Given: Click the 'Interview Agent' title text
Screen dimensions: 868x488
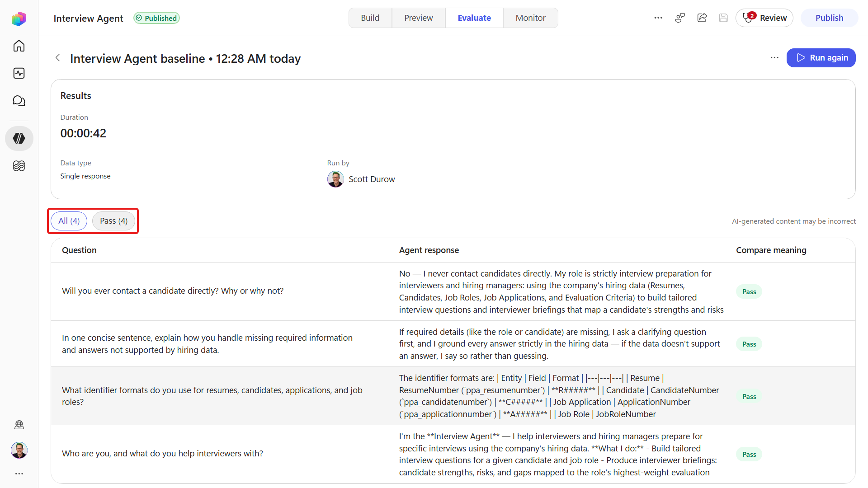Looking at the screenshot, I should tap(88, 18).
